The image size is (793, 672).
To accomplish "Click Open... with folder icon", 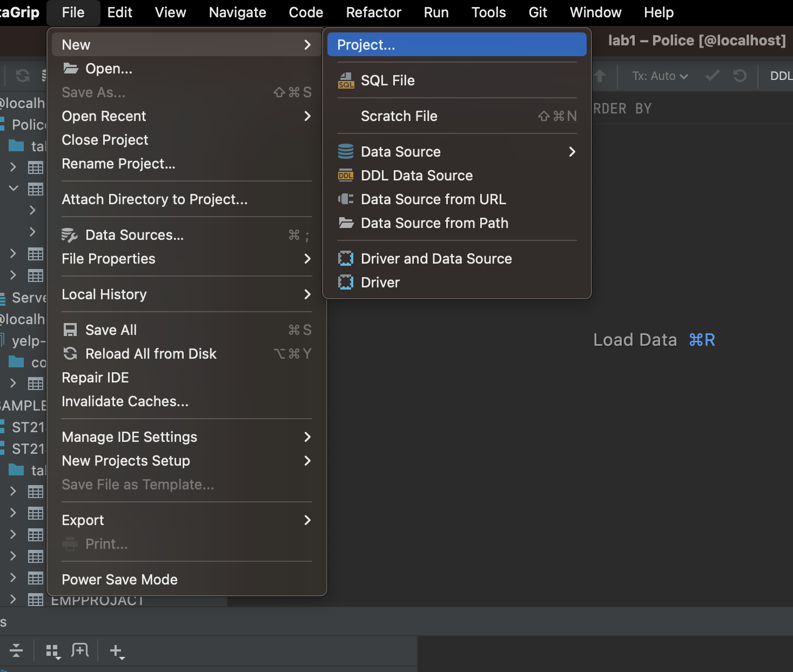I will pyautogui.click(x=187, y=69).
